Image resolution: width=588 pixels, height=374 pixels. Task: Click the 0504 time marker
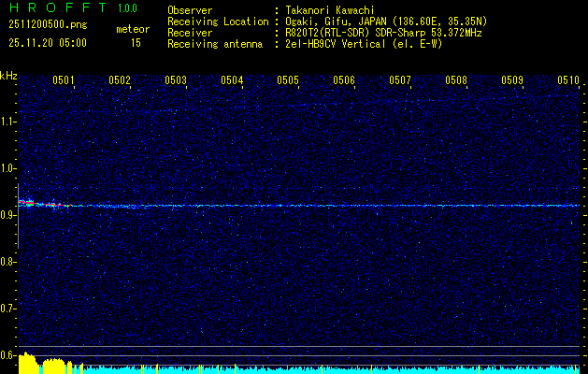(x=232, y=80)
